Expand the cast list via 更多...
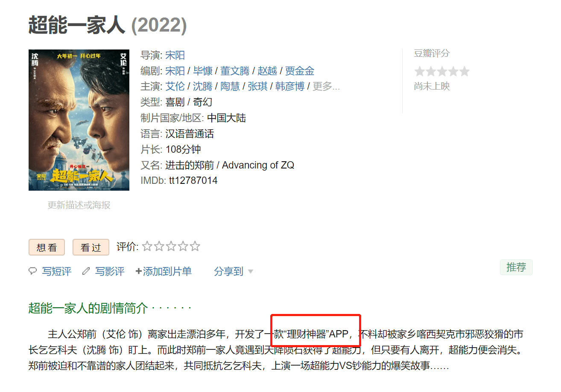Screen dimensions: 561x392 326,86
